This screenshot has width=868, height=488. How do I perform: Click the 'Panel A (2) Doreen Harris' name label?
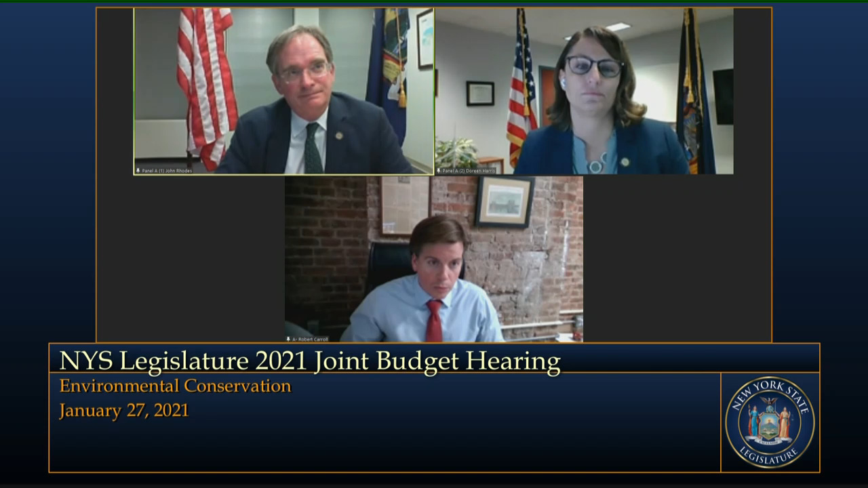pos(469,171)
